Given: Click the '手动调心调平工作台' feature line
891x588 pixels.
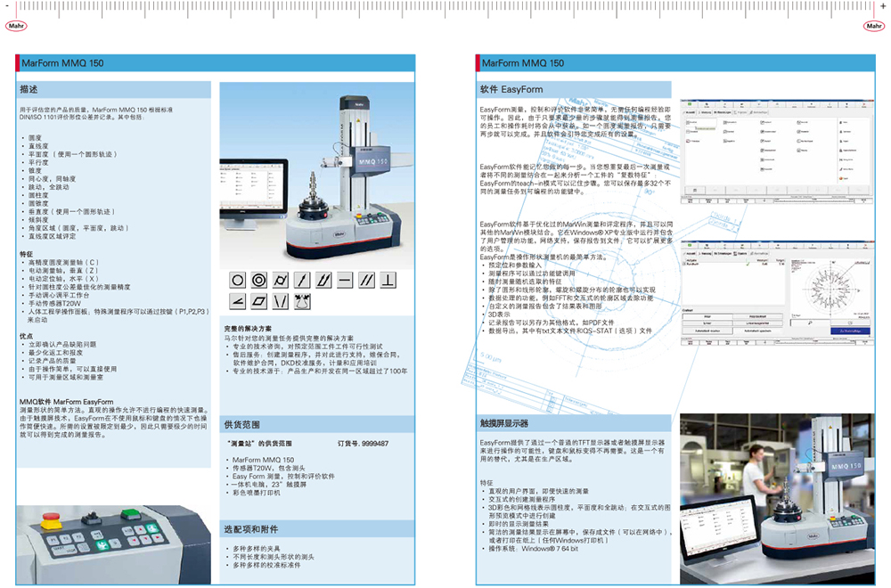Looking at the screenshot, I should 59,296.
